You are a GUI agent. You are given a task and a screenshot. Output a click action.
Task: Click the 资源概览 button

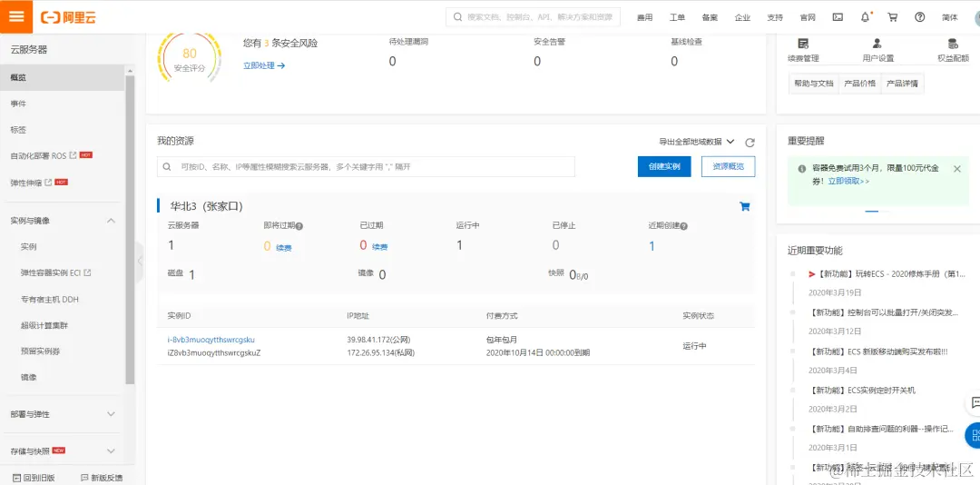[x=728, y=166]
